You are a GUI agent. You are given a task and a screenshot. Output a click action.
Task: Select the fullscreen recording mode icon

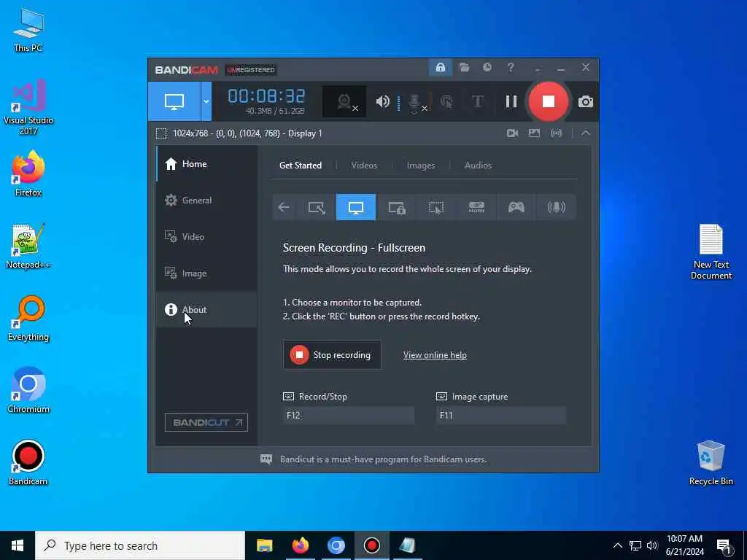[356, 207]
